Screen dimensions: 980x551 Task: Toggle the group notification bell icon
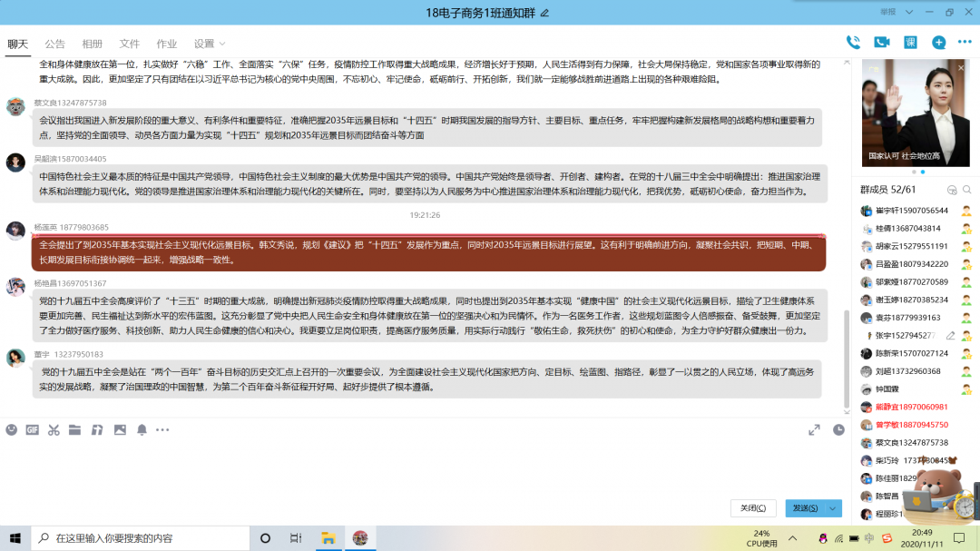point(142,429)
